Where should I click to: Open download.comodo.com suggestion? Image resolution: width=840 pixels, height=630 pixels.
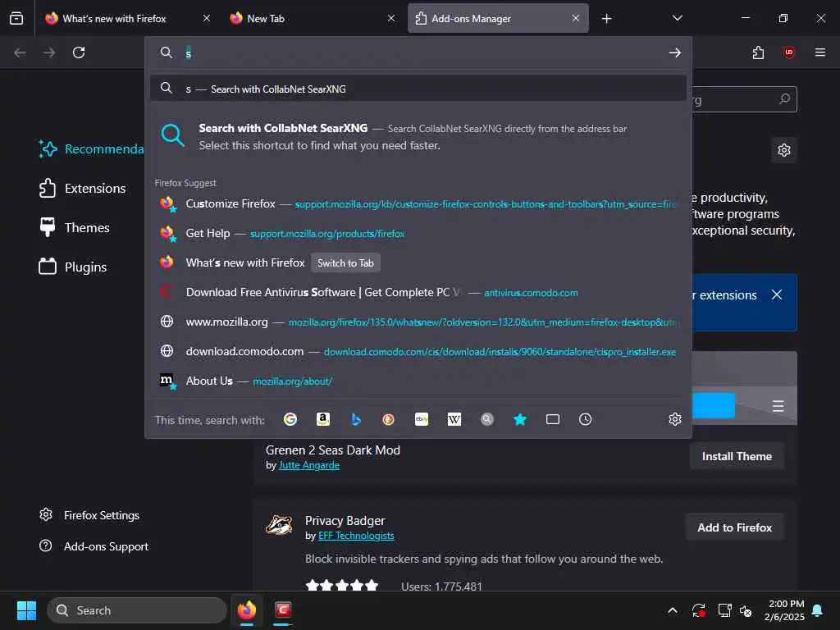[418, 351]
